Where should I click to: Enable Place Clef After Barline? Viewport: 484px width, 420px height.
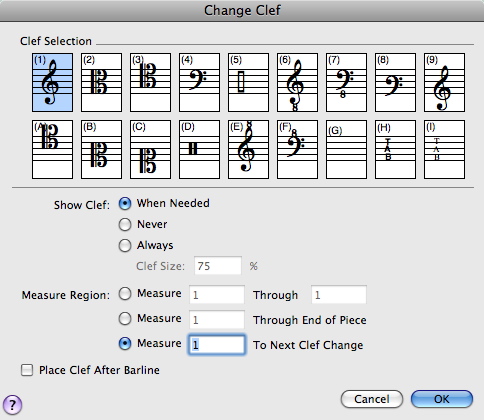(x=27, y=370)
